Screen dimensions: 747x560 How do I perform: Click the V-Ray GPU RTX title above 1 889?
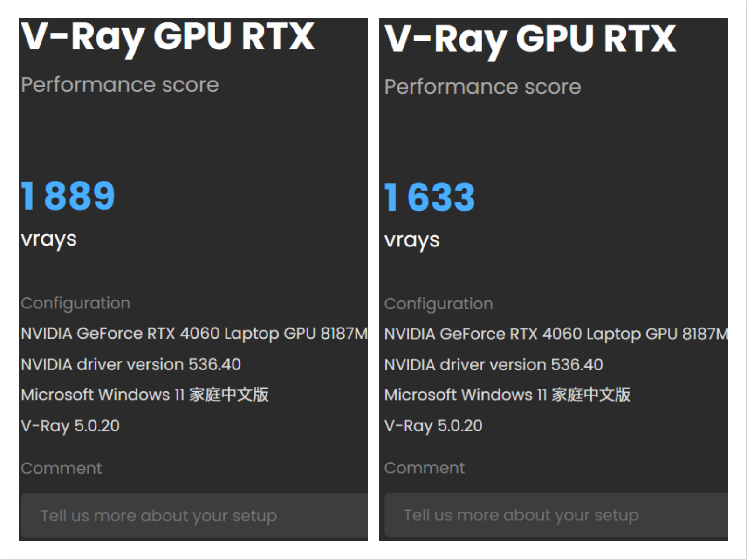[x=168, y=37]
